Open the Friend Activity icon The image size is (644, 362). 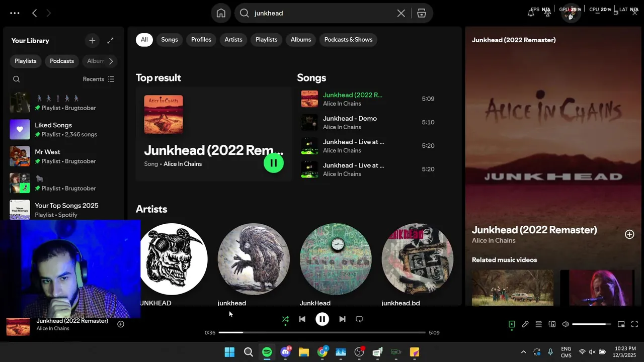pyautogui.click(x=548, y=13)
